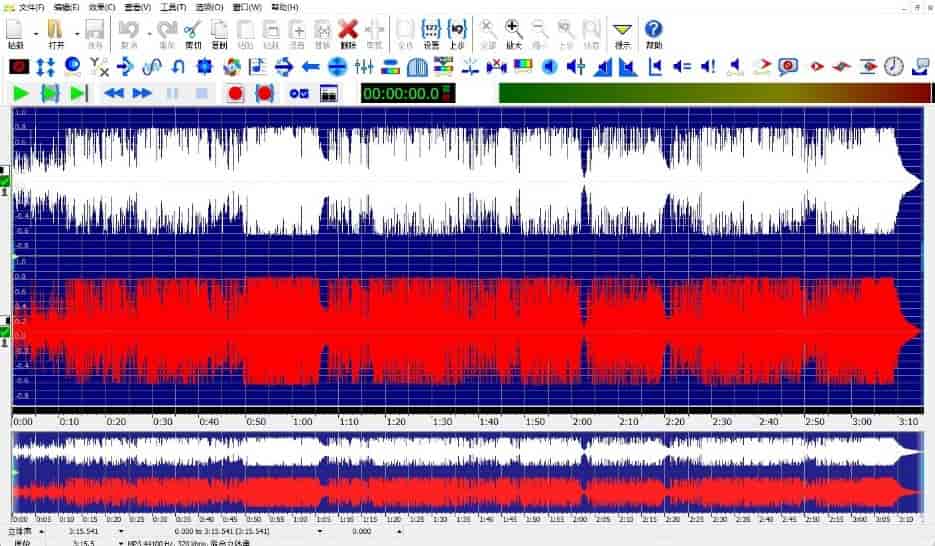Open the 查看(V) menu
This screenshot has width=935, height=546.
point(138,8)
